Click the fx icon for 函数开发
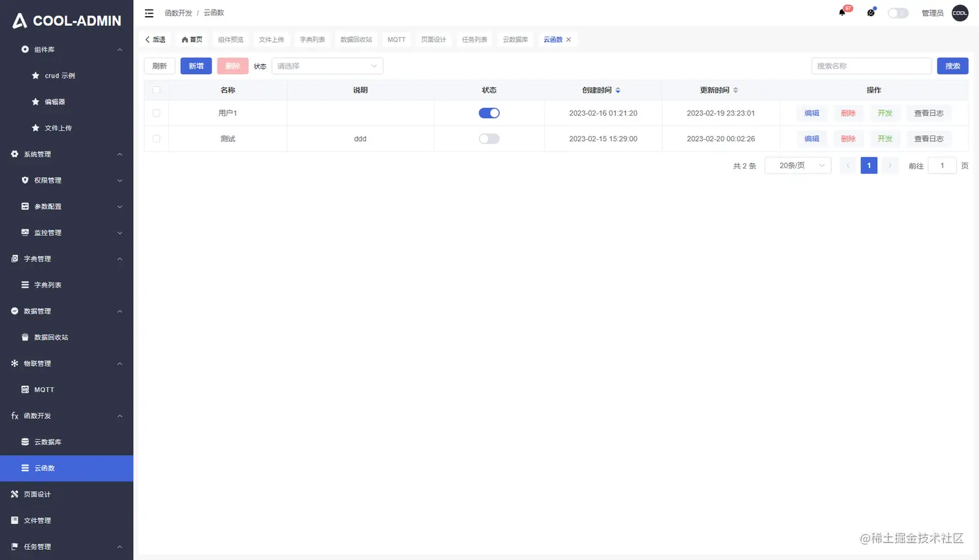Image resolution: width=979 pixels, height=560 pixels. 15,416
